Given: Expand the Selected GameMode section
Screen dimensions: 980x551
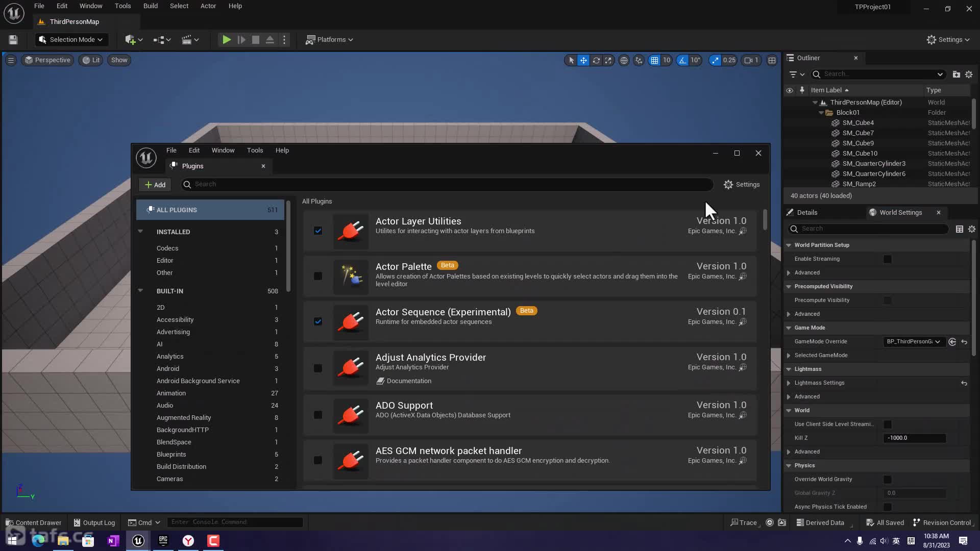Looking at the screenshot, I should coord(789,356).
